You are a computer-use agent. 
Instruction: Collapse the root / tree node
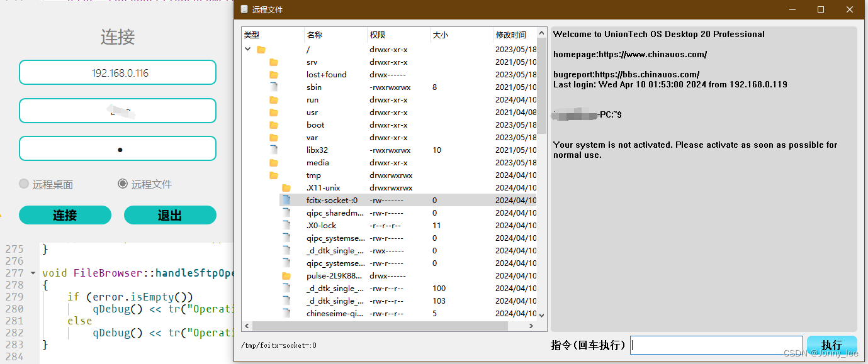(x=247, y=48)
